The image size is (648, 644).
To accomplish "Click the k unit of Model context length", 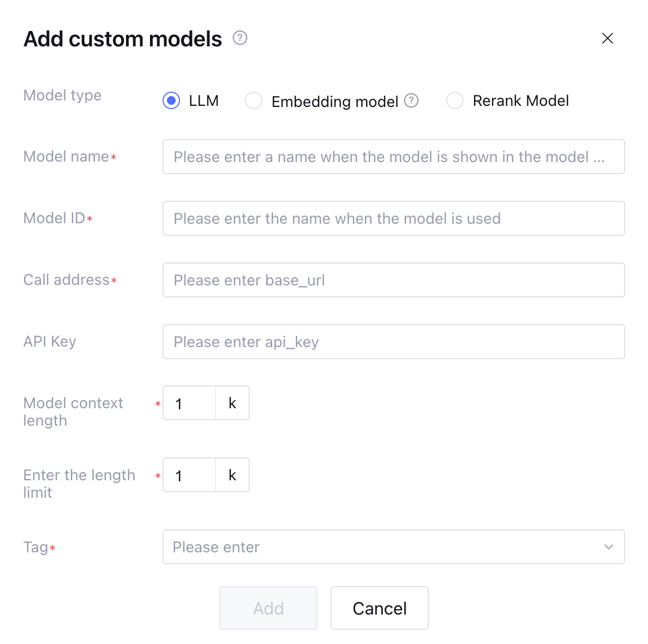I will pos(232,403).
